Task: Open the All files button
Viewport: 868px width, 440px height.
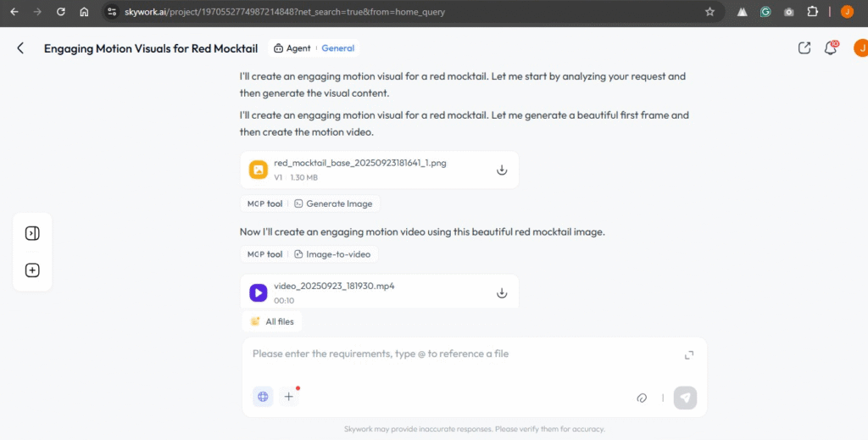Action: pyautogui.click(x=272, y=322)
